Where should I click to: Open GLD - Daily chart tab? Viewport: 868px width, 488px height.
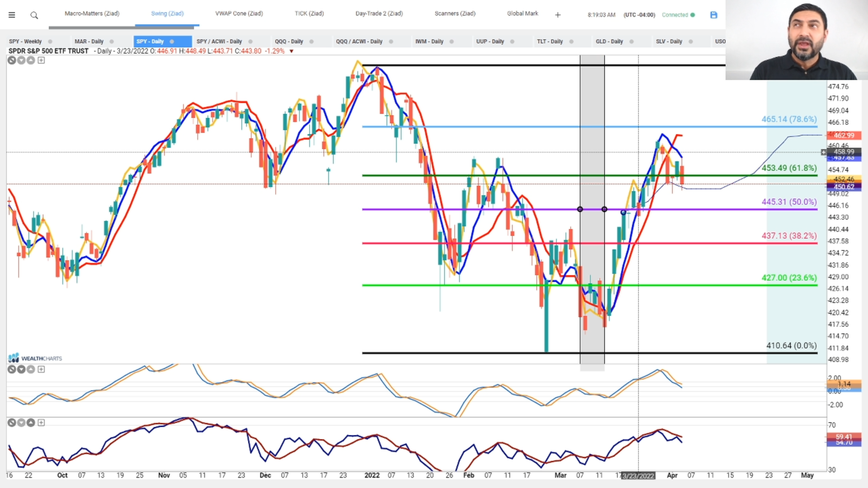[609, 42]
